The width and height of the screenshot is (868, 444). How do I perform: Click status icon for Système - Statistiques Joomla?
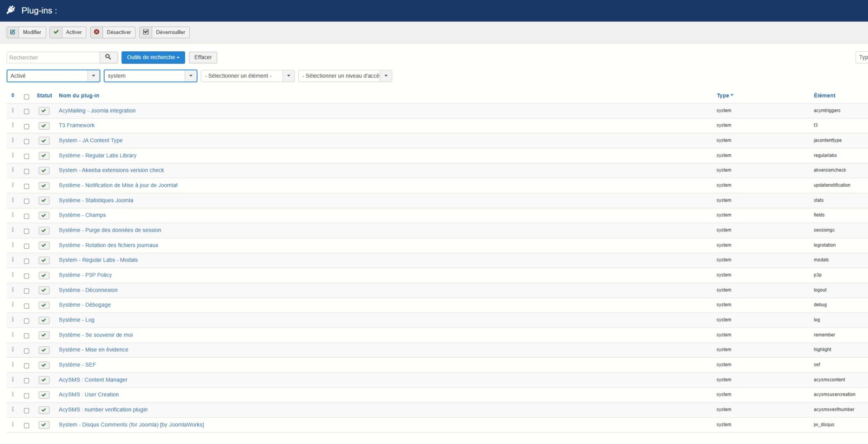[44, 201]
